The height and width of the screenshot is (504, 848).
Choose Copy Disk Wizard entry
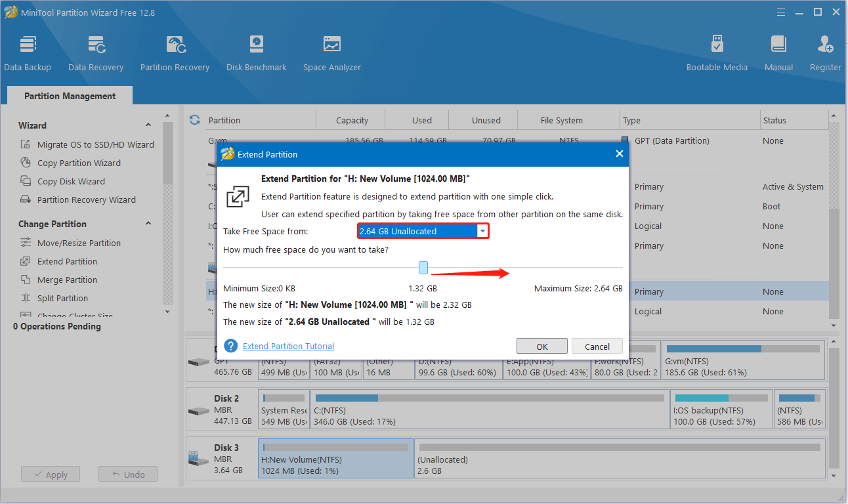click(x=71, y=181)
